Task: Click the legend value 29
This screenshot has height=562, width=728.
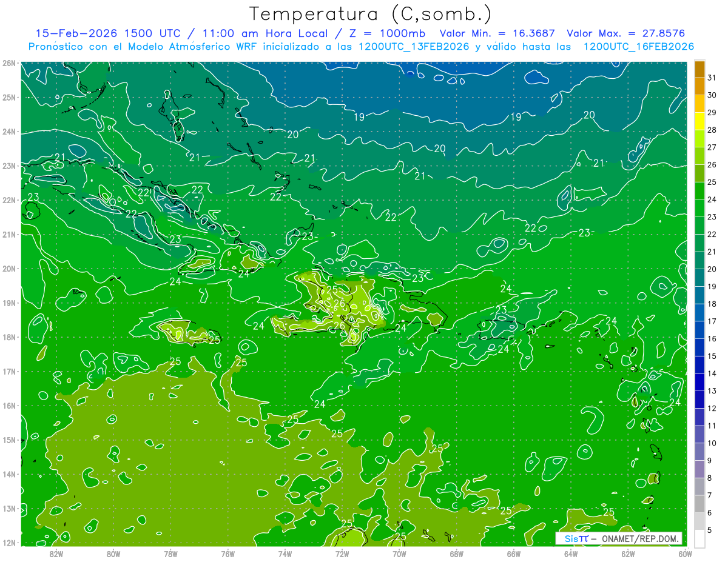Action: (x=712, y=113)
